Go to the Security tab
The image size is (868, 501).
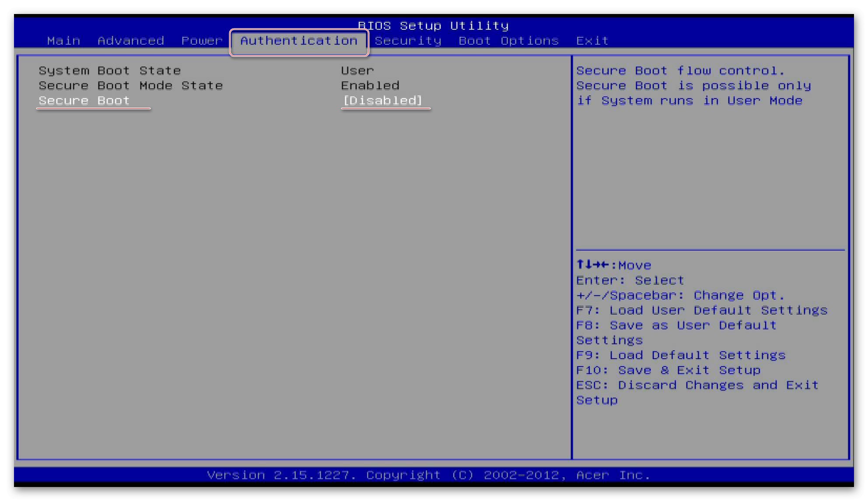click(x=408, y=41)
